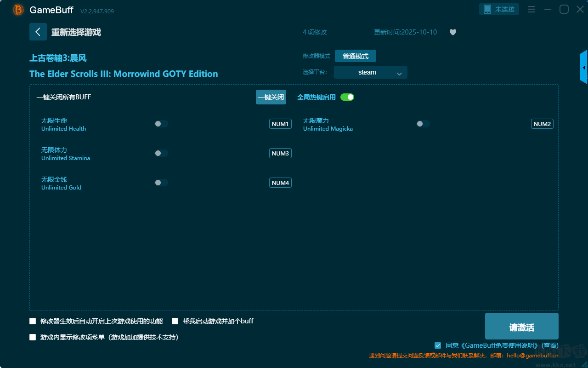Enable the Unlimited Gold toggle

click(x=161, y=183)
